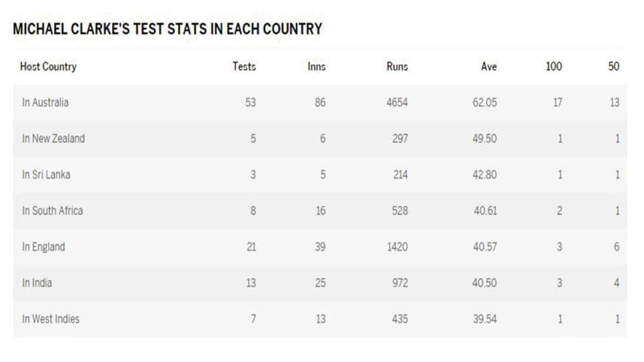This screenshot has width=644, height=362.
Task: Click the table title about Michael Clarke
Action: coord(168,29)
